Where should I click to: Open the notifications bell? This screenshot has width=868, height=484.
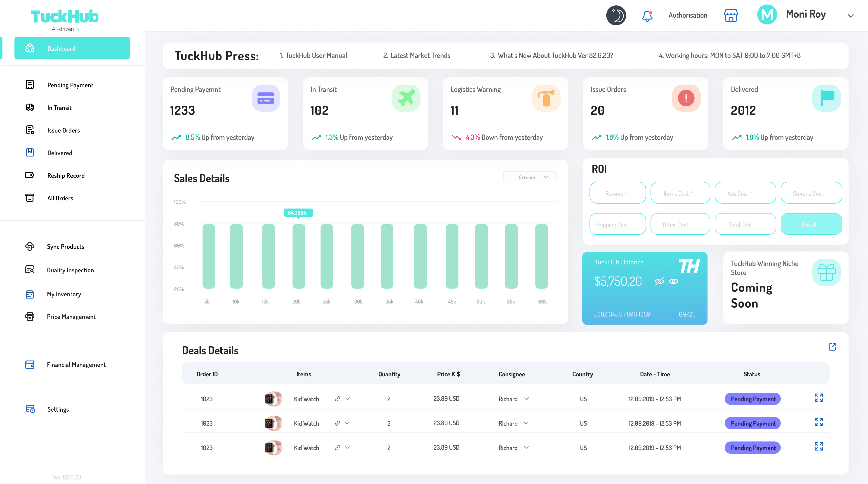pyautogui.click(x=647, y=16)
